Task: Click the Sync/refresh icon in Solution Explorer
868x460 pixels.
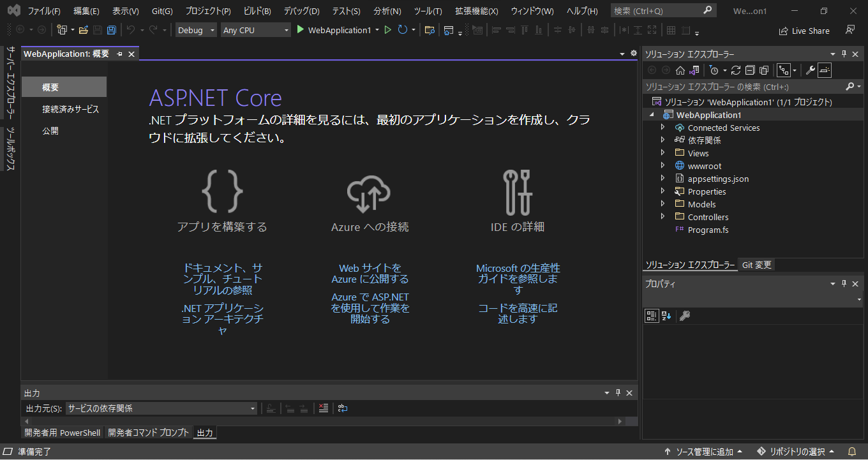Action: click(x=736, y=70)
